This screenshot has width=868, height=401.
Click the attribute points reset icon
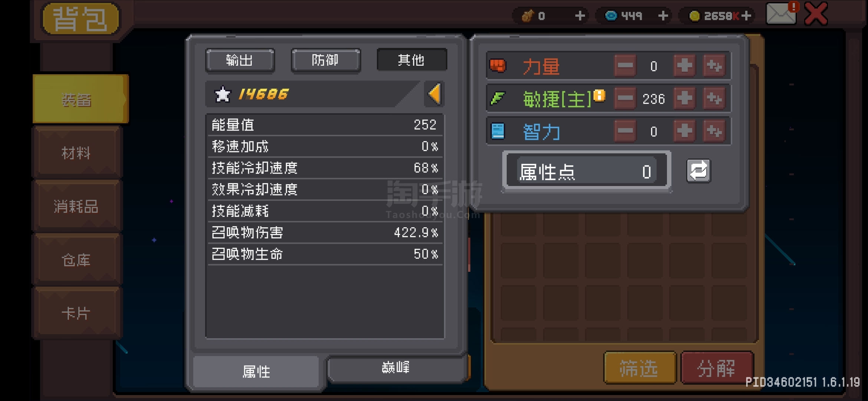point(698,171)
